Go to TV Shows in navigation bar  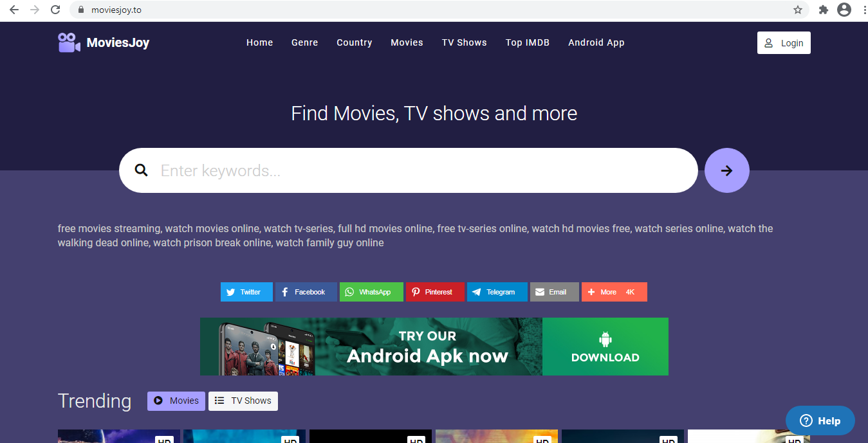465,42
